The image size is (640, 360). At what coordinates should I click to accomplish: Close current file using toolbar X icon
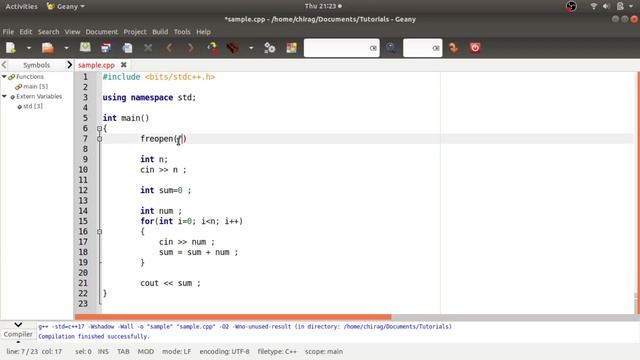point(148,48)
